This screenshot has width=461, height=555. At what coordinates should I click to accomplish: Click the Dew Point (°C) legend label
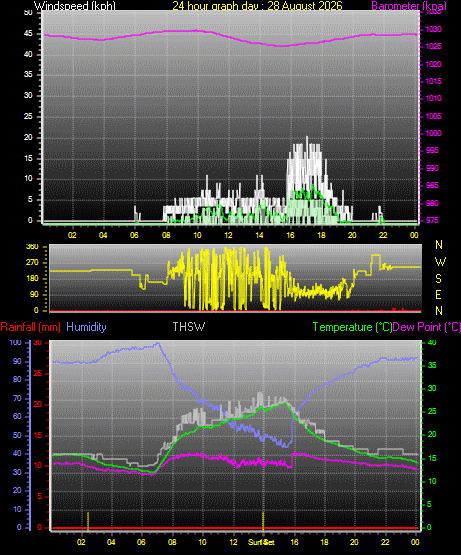click(427, 327)
